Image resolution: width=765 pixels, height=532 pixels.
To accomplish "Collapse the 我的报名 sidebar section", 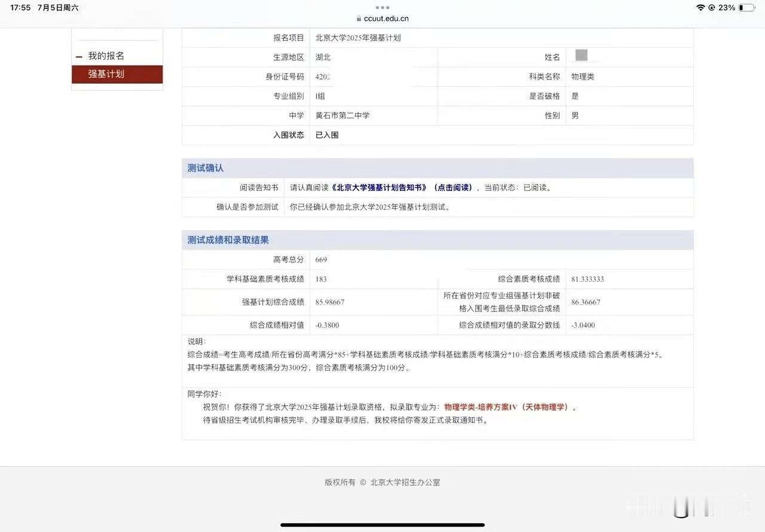I will (x=79, y=57).
